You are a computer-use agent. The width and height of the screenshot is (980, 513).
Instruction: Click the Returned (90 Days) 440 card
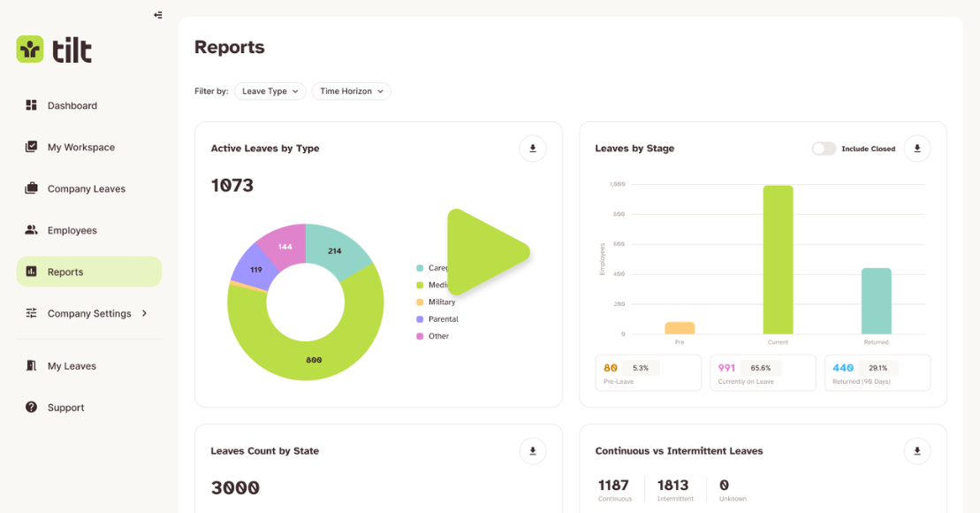[x=877, y=373]
